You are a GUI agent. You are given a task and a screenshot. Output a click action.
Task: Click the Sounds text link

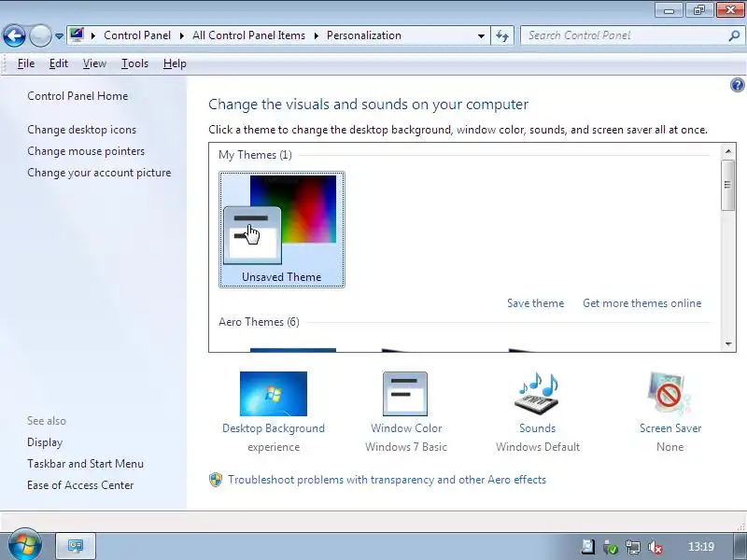coord(538,428)
